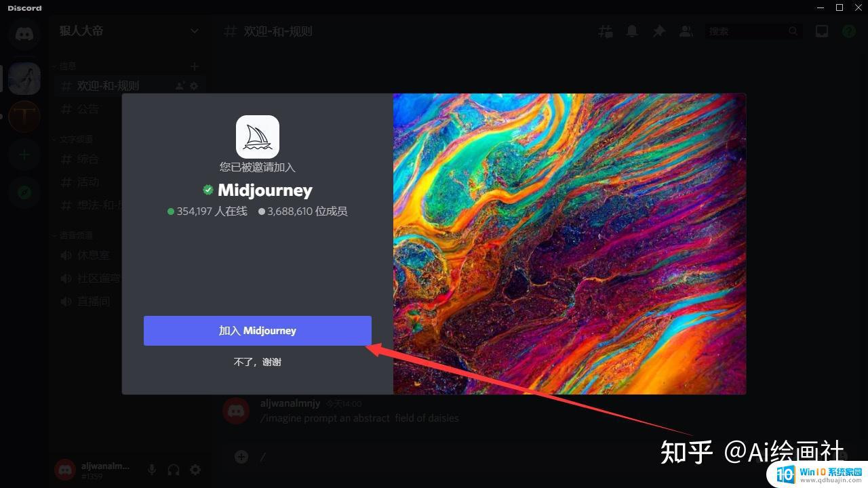Click the /imagine prompt message text
The height and width of the screenshot is (488, 868).
[359, 418]
